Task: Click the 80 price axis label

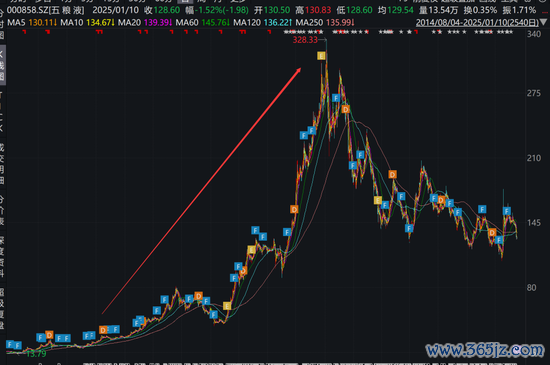Action: [531, 288]
